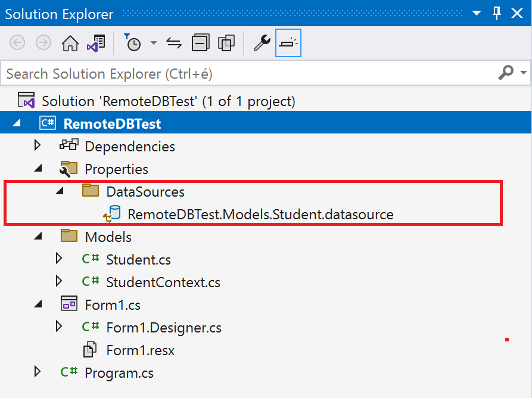Expand the Student.cs node arrow
Image resolution: width=532 pixels, height=398 pixels.
[58, 259]
